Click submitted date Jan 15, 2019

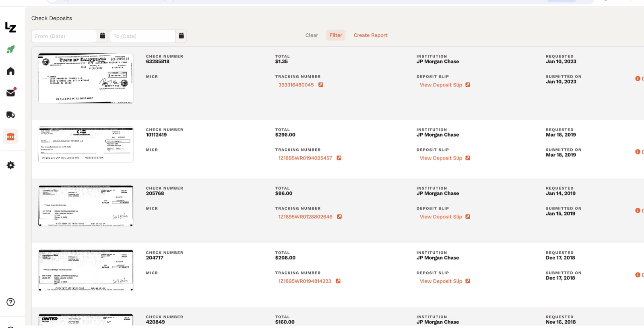560,213
